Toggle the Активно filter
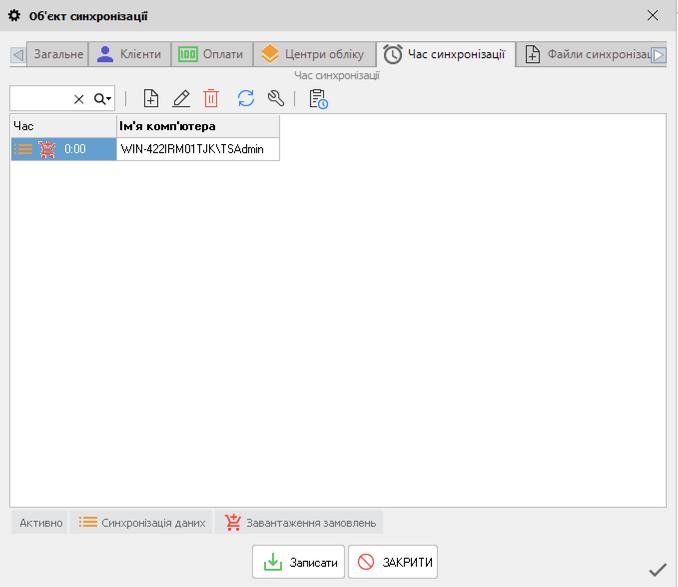 [x=41, y=523]
